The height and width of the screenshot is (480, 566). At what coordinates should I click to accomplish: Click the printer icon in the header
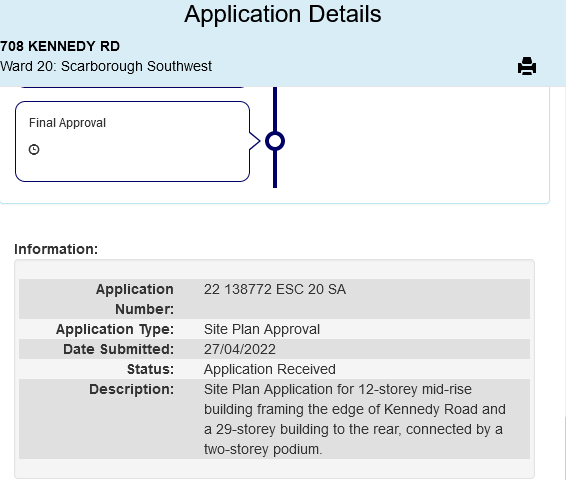click(x=527, y=66)
